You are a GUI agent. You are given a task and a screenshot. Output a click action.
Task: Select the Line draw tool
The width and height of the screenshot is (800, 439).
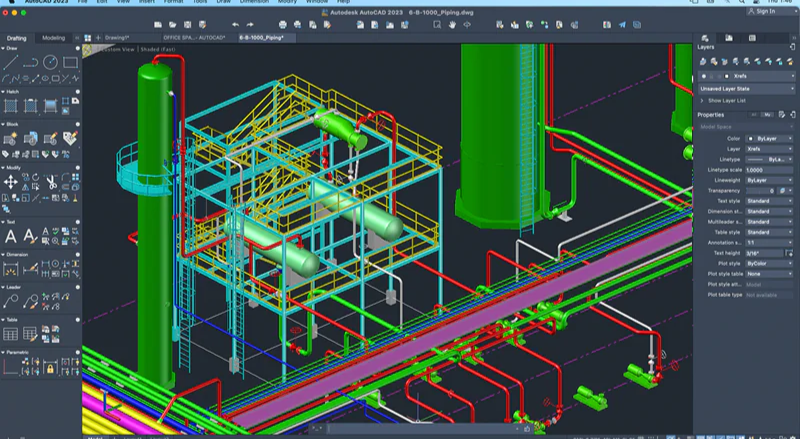coord(10,62)
